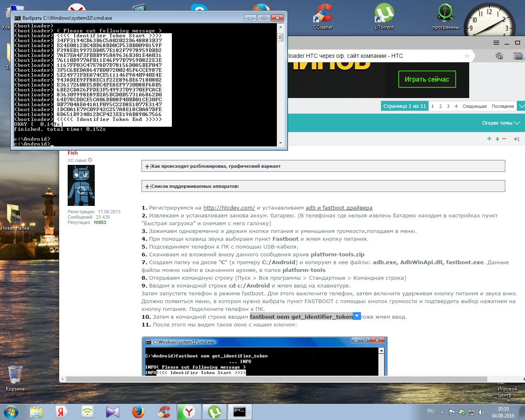Click 'Играть сейчас' banner button

pos(427,79)
